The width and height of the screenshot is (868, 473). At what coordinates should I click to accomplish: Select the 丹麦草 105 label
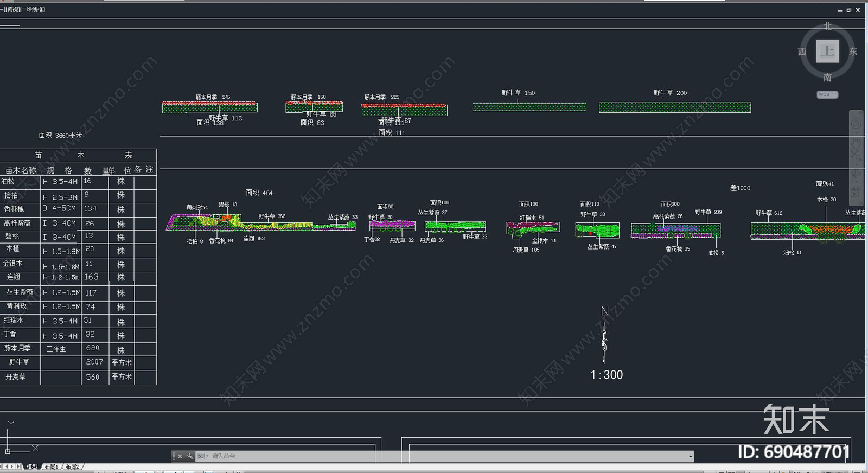526,250
